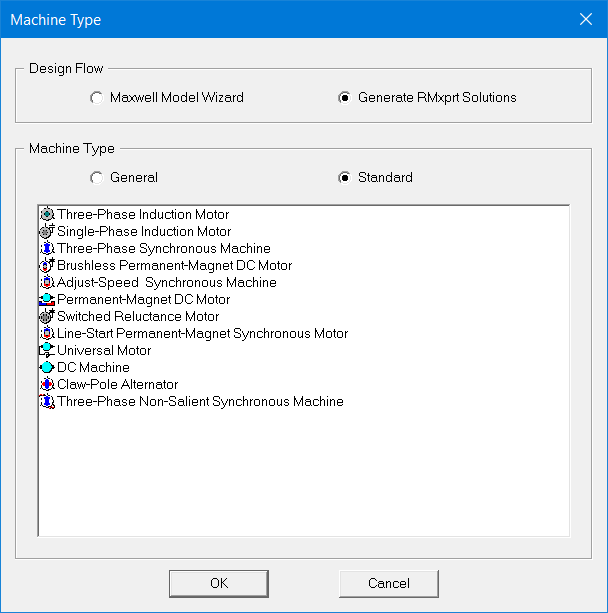Viewport: 608px width, 613px height.
Task: Choose "Brushless Permanent-Magnet DC Motor" entry
Action: click(175, 265)
